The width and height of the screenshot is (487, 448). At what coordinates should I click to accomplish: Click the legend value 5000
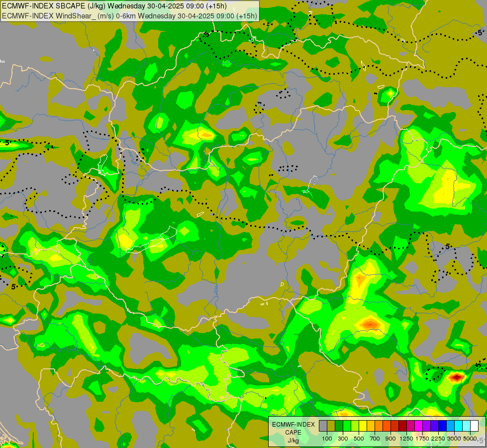[470, 439]
